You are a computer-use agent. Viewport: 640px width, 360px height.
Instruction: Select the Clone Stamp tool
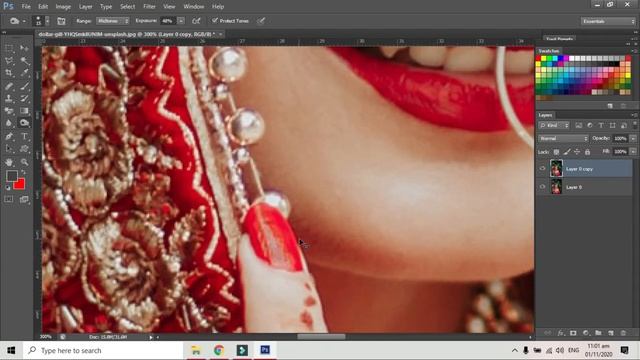click(9, 98)
